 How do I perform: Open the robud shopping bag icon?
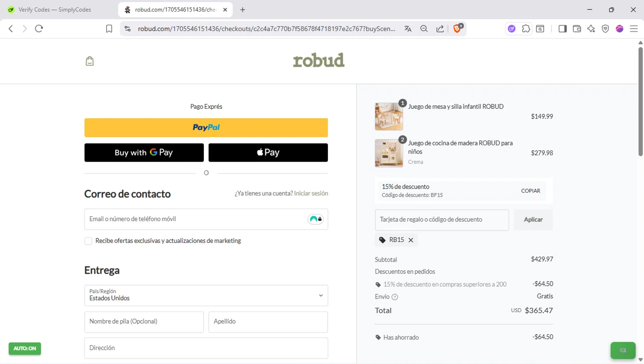tap(90, 61)
